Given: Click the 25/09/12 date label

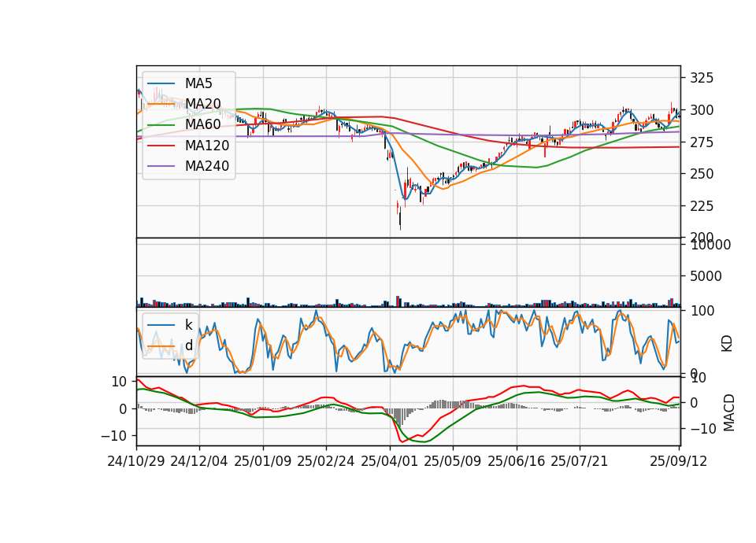Looking at the screenshot, I should (679, 461).
